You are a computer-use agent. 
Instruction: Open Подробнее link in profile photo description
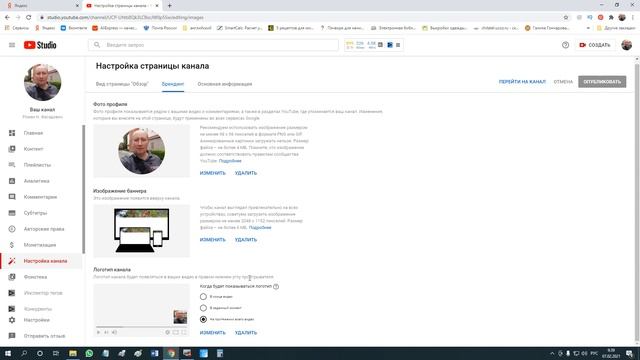[230, 161]
